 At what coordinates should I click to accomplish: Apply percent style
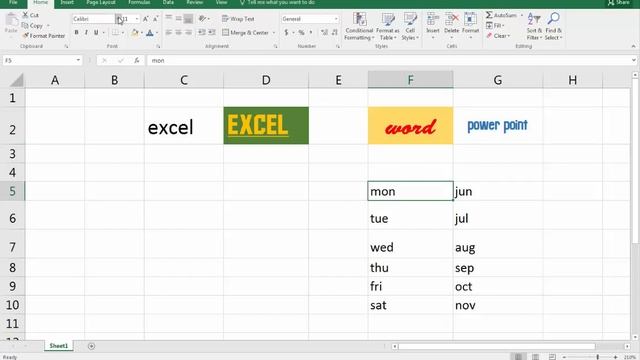coord(301,32)
